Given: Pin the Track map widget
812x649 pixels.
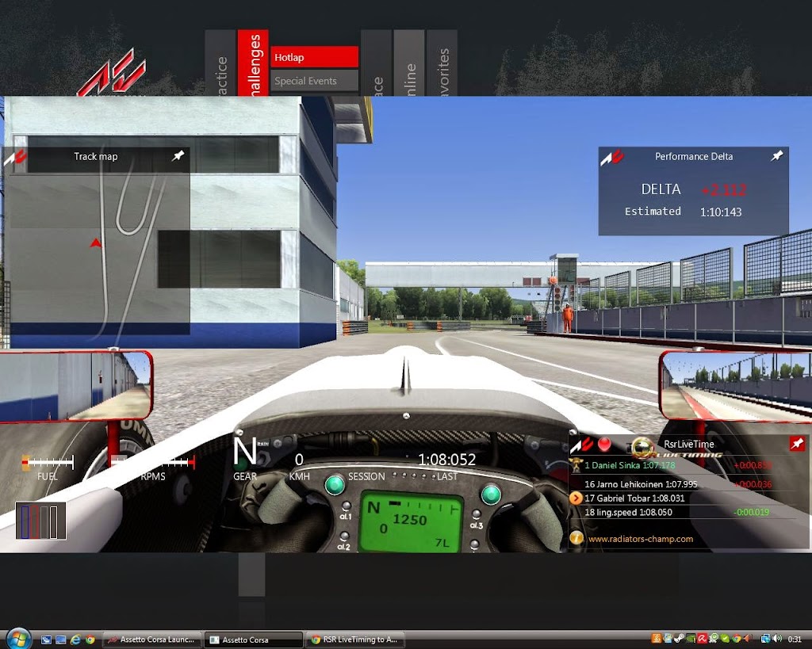Looking at the screenshot, I should pyautogui.click(x=178, y=155).
